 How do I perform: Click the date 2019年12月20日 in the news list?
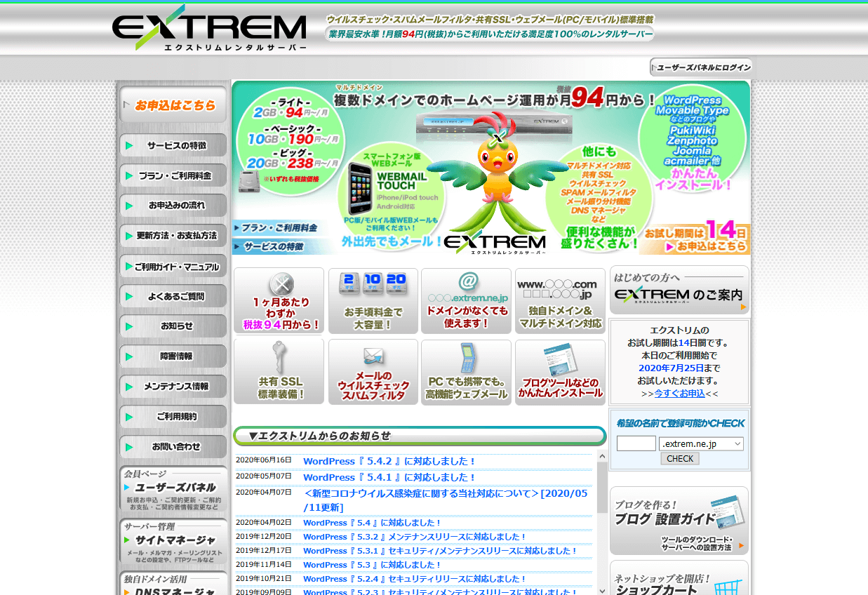click(263, 537)
